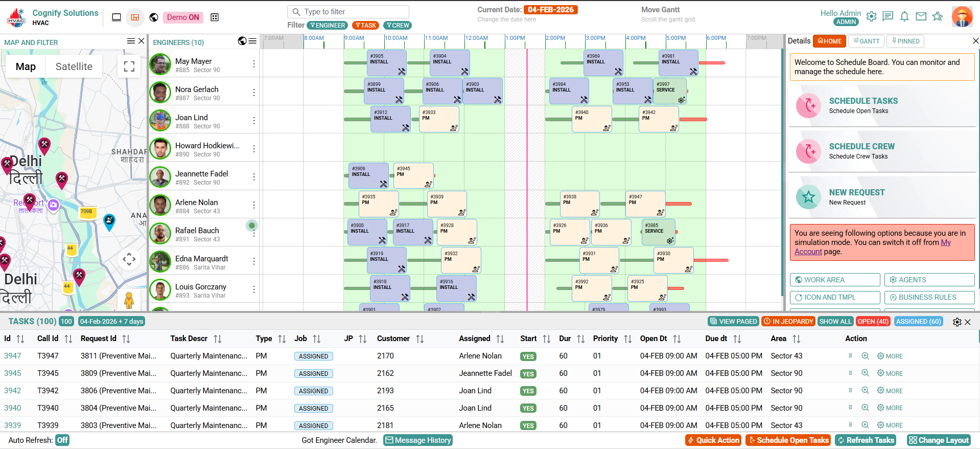Enable the ENGINEER filter chip

point(327,26)
